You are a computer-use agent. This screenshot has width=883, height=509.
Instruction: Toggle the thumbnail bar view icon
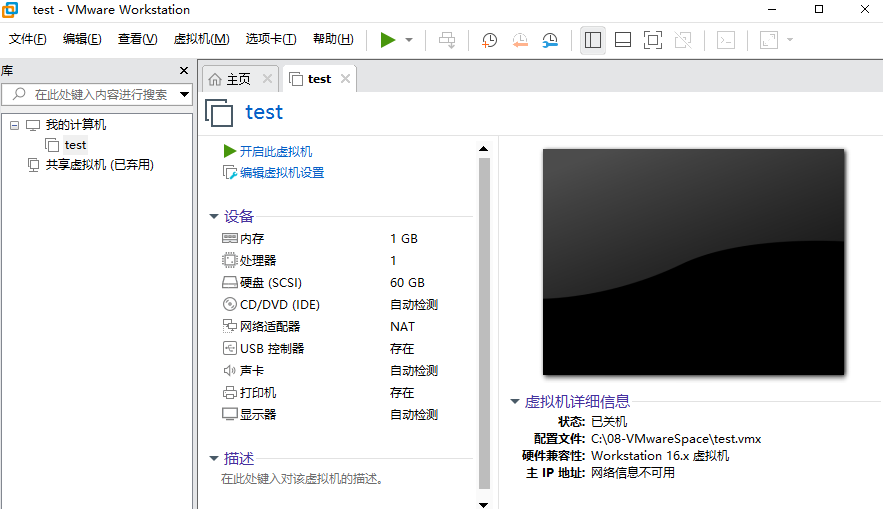pyautogui.click(x=623, y=40)
